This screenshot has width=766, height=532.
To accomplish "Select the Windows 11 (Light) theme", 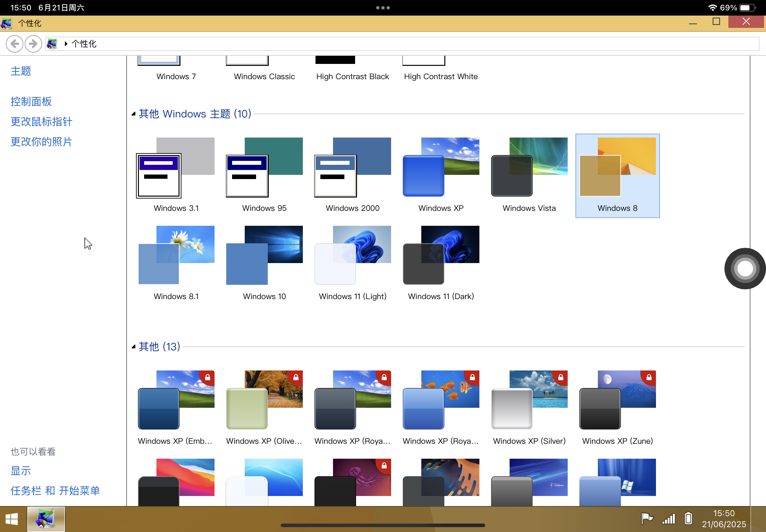I will coord(352,264).
